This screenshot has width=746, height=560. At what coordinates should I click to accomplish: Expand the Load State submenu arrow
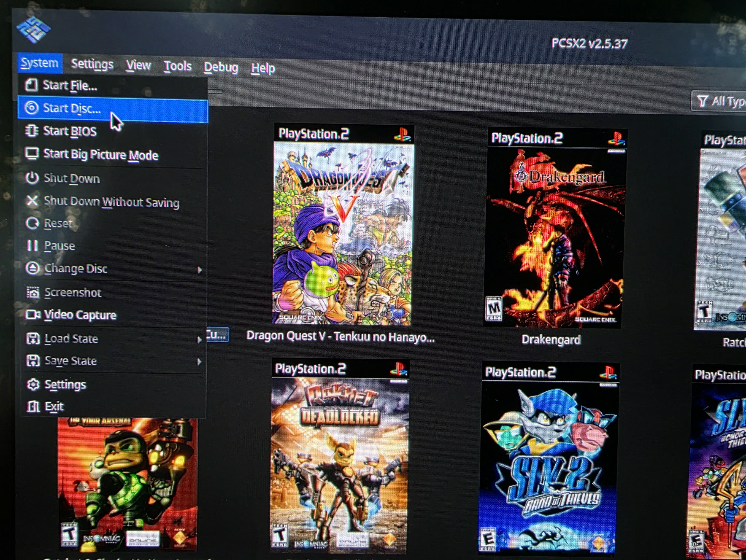[199, 340]
